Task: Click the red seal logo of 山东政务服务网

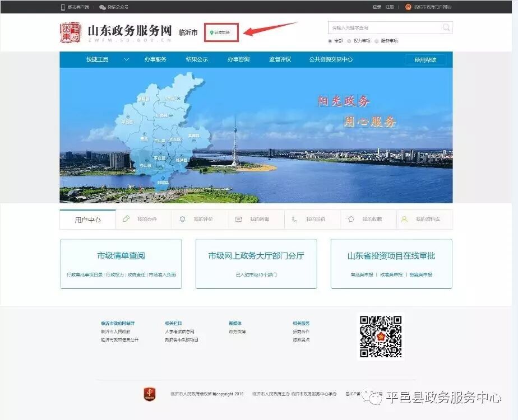Action: [x=70, y=32]
